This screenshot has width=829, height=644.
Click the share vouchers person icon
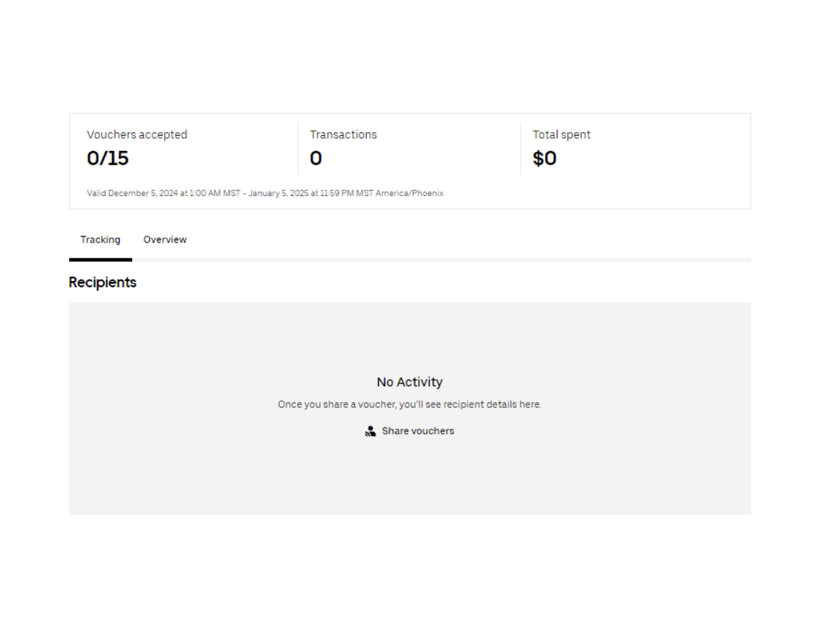(371, 431)
